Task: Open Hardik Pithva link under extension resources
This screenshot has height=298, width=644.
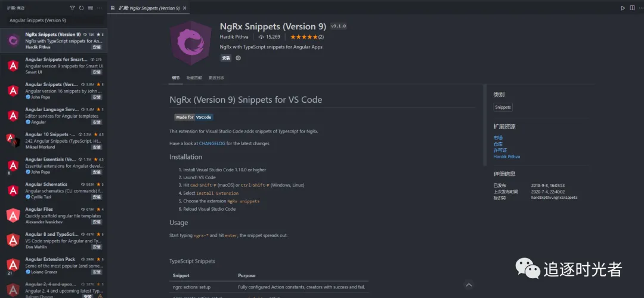Action: coord(507,156)
